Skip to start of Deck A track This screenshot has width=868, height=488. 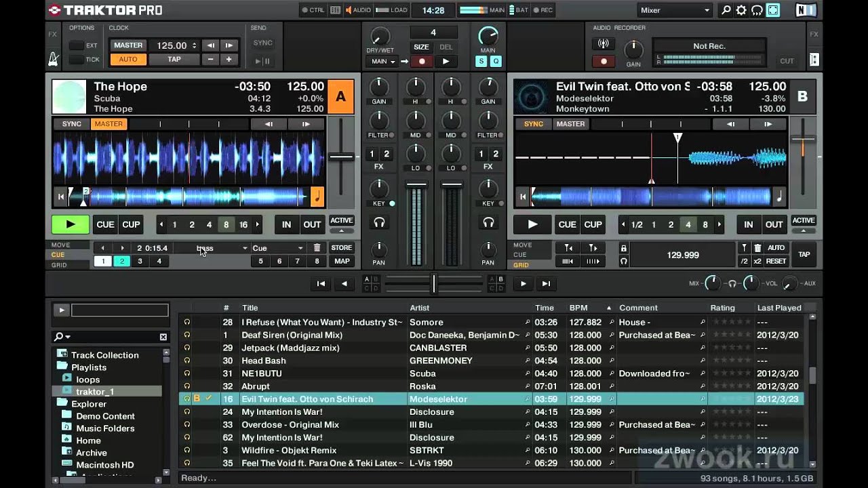coord(60,197)
